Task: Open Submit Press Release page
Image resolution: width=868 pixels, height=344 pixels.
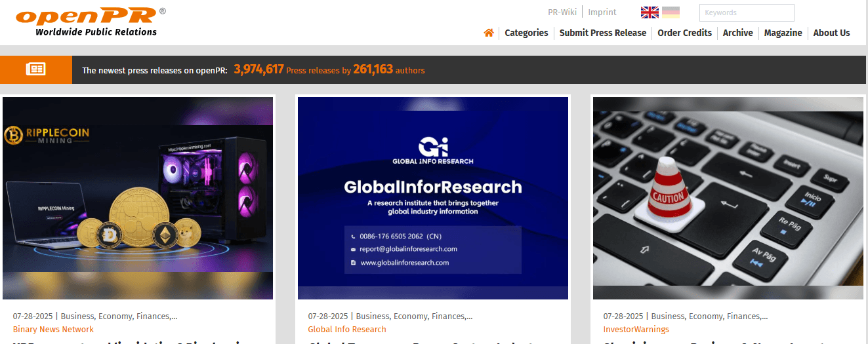Action: [x=602, y=33]
